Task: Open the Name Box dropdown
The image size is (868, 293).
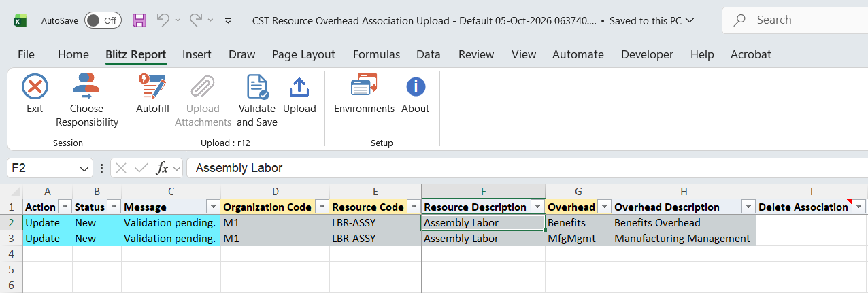Action: (x=85, y=168)
